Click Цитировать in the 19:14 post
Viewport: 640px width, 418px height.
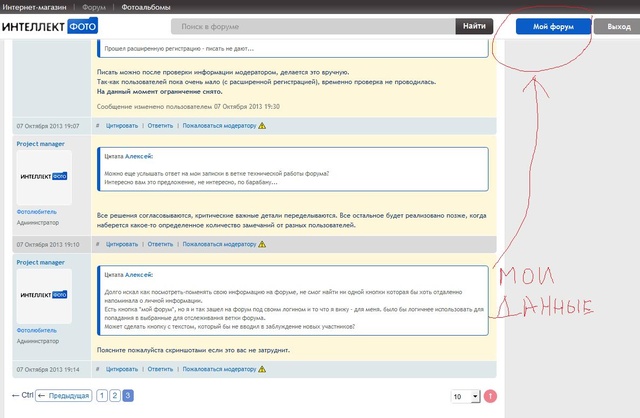(x=122, y=369)
